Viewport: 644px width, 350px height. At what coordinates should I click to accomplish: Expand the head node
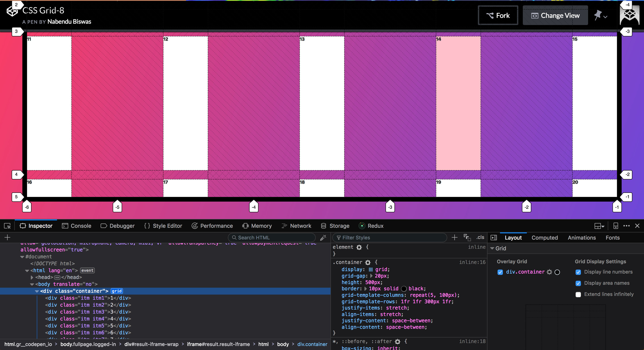click(x=32, y=277)
